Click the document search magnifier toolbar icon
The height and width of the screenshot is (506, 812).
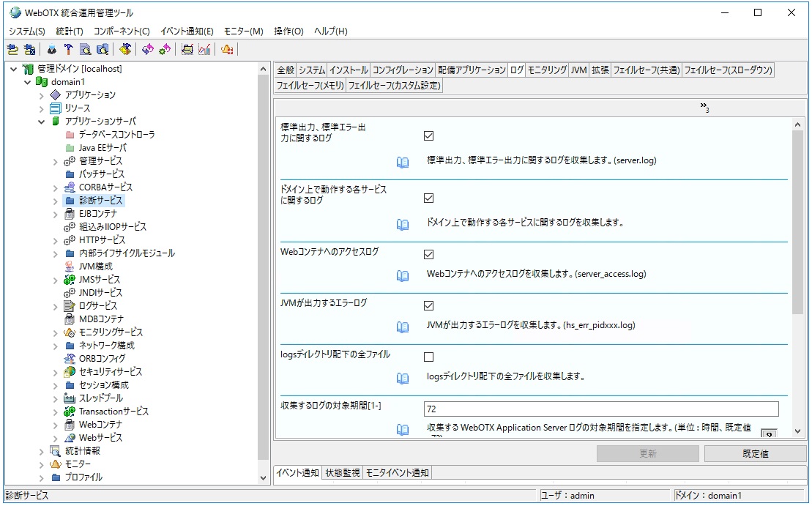(x=86, y=50)
